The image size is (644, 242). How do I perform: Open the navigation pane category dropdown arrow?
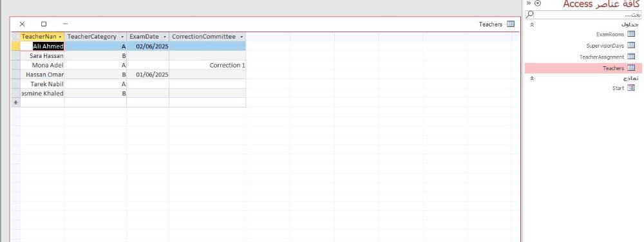pyautogui.click(x=538, y=3)
